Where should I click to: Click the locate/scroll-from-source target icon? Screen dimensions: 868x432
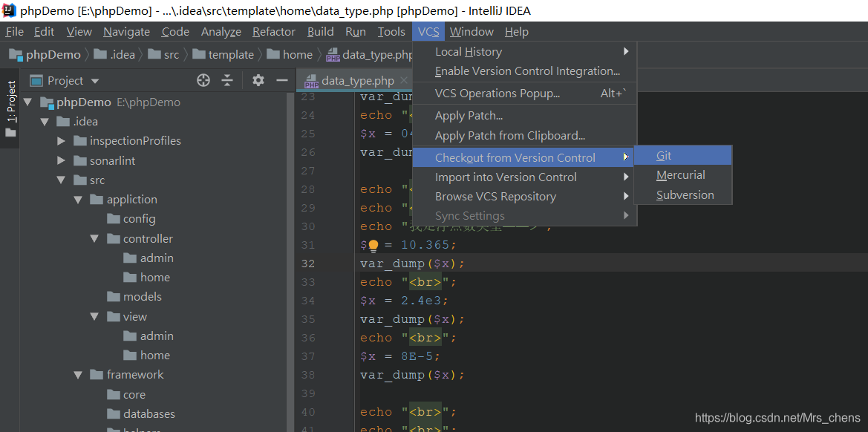click(x=203, y=81)
